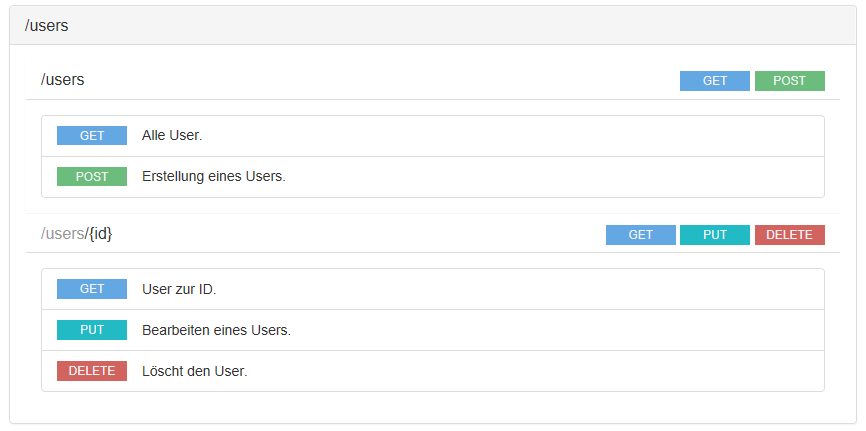Click the /users resource heading
The width and height of the screenshot is (866, 431).
click(63, 80)
